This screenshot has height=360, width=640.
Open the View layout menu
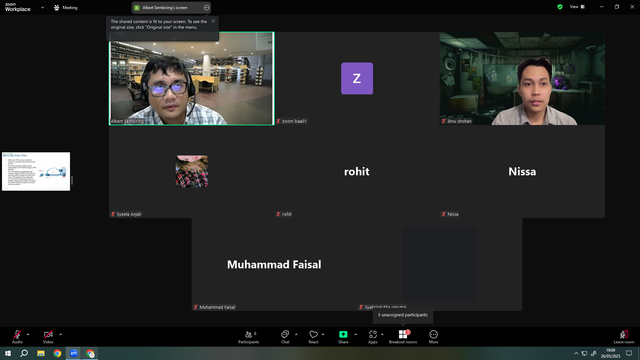tap(577, 7)
